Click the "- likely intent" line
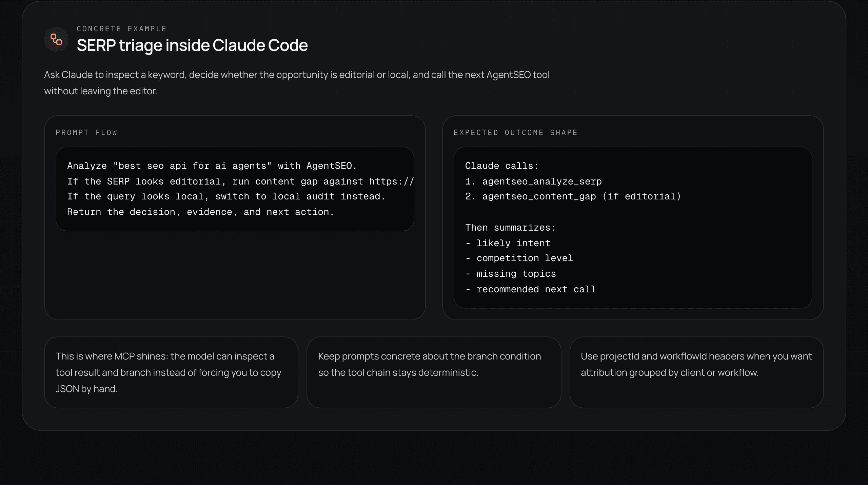 (508, 243)
